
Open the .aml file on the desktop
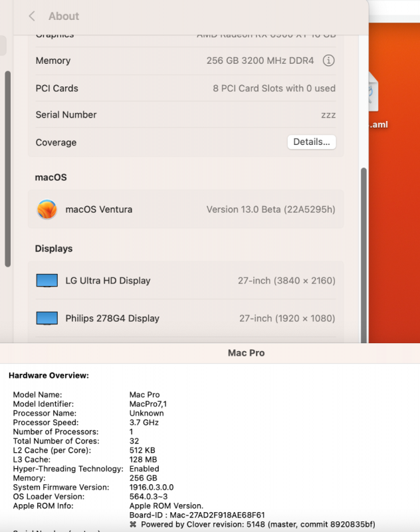click(374, 92)
